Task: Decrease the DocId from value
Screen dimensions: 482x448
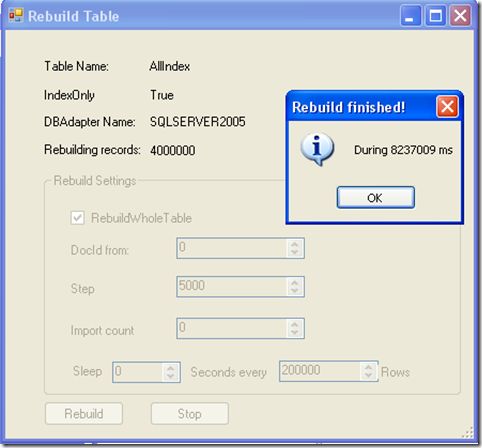Action: tap(294, 252)
